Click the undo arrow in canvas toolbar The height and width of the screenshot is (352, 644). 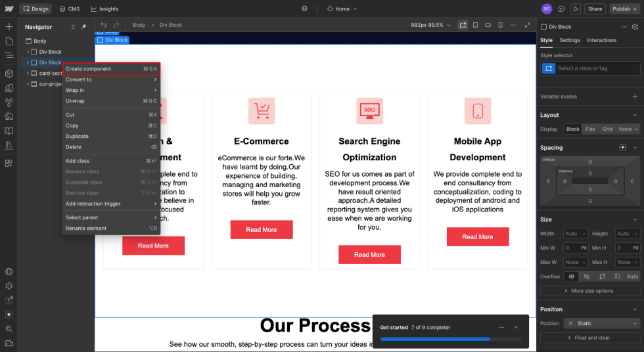point(104,25)
